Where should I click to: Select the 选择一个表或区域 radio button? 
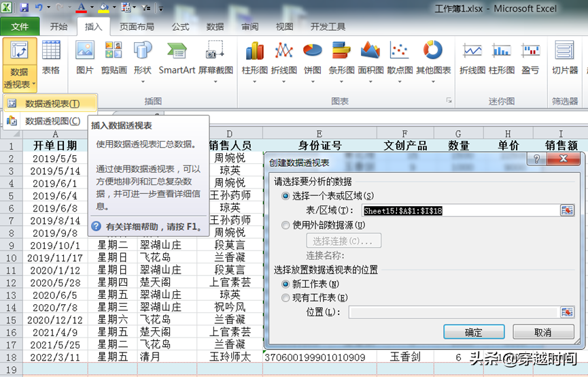pyautogui.click(x=286, y=195)
